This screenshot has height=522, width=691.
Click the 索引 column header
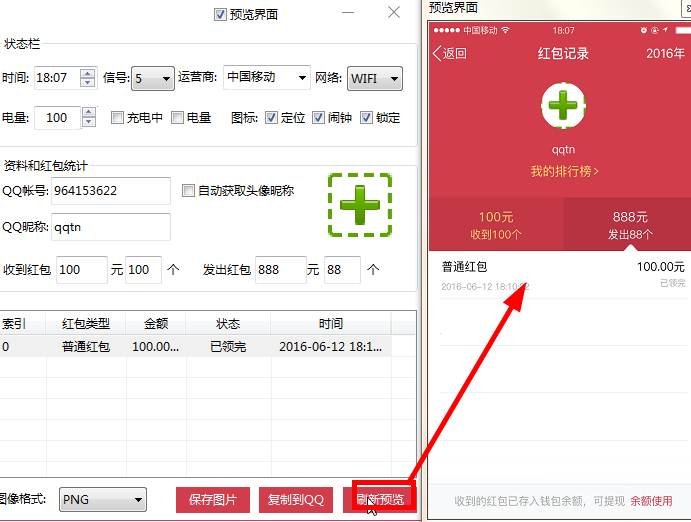[22, 324]
